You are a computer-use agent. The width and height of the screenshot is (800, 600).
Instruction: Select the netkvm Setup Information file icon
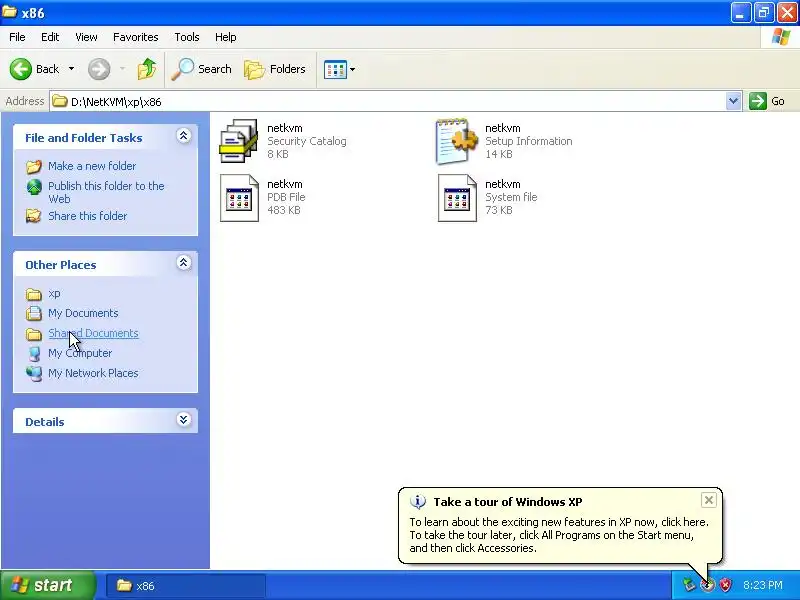[457, 141]
